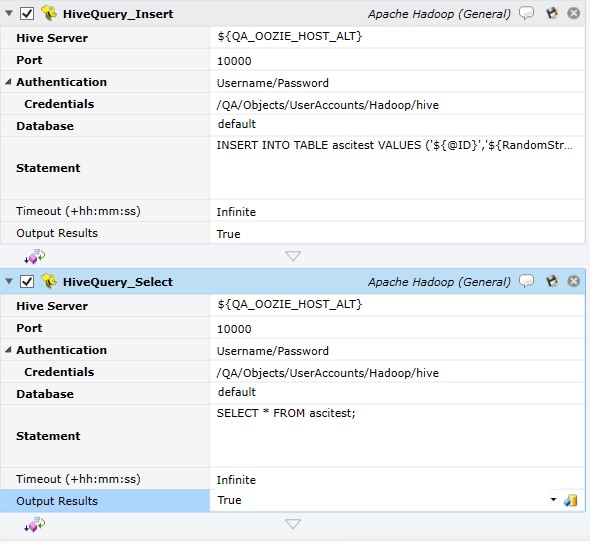Uncheck the HiveQuery_Select enabled checkbox
590x543 pixels.
27,281
